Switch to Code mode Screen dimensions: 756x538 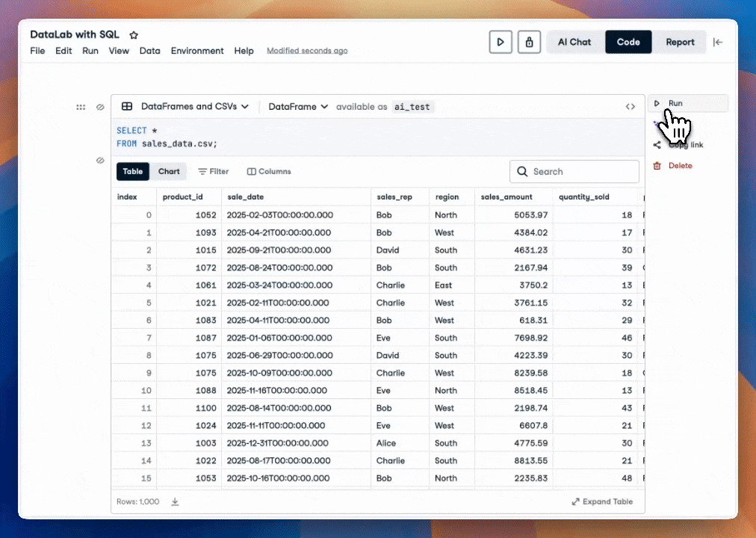pos(628,42)
